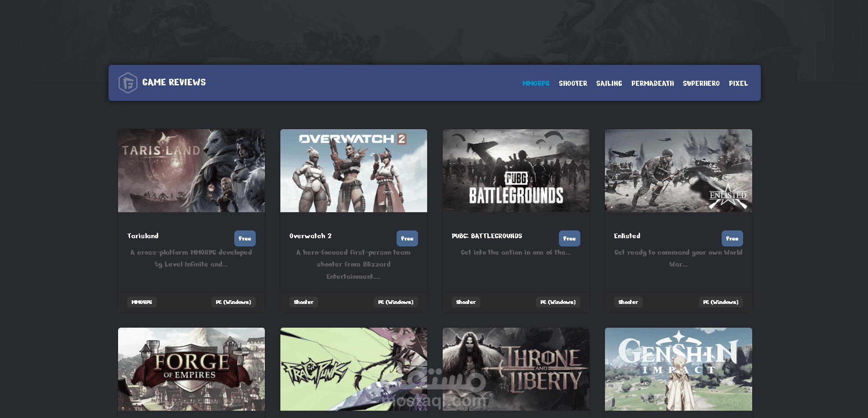Click the Game Reviews shield logo icon

(128, 83)
